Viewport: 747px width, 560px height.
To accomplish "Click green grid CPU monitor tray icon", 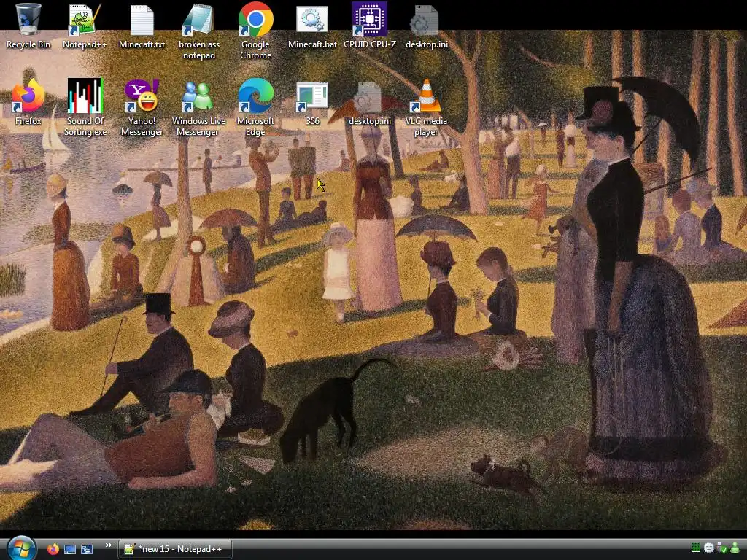I will pyautogui.click(x=695, y=548).
